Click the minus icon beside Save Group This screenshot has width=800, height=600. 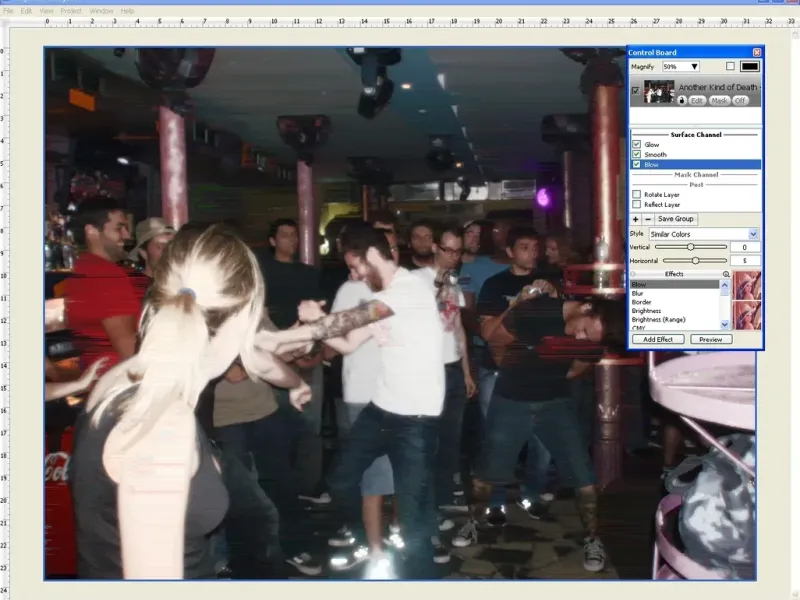[x=647, y=219]
